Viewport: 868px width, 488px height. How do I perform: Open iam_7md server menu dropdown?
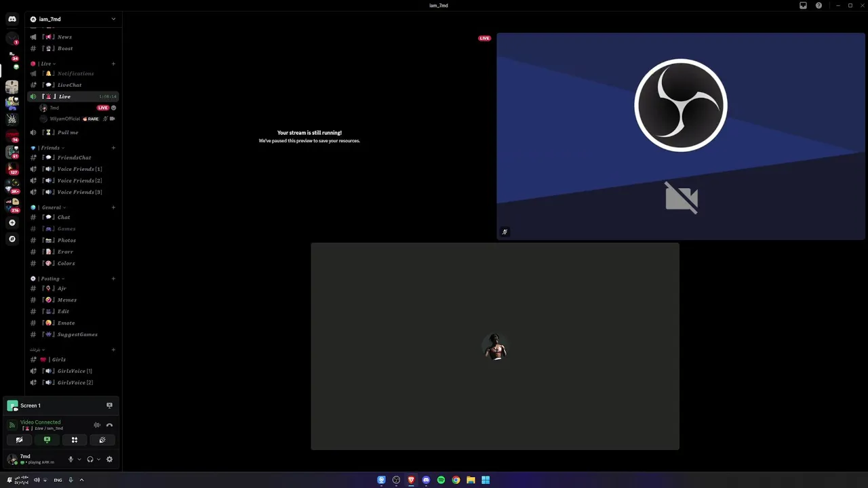click(x=113, y=19)
